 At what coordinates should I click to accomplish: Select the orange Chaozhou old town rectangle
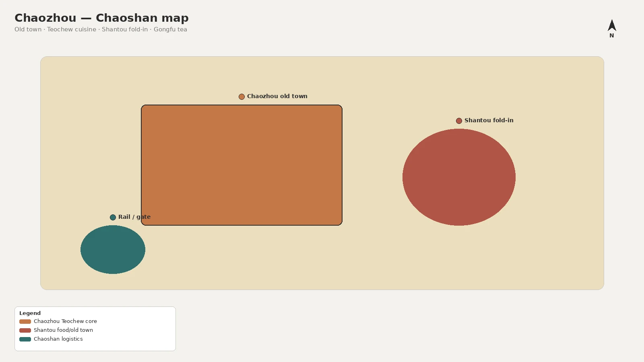(242, 165)
